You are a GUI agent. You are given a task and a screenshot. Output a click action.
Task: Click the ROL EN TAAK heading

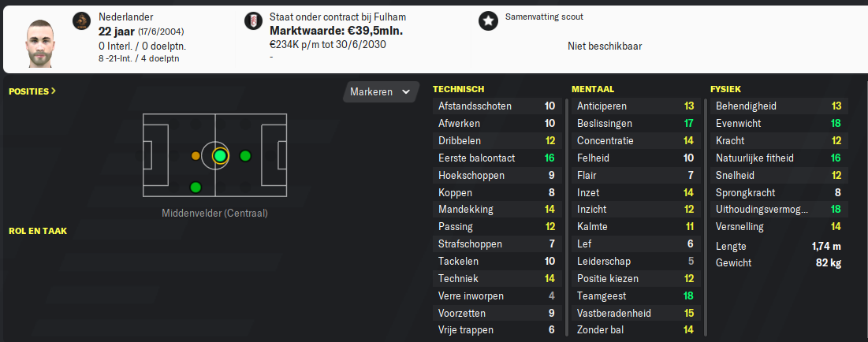[x=38, y=231]
